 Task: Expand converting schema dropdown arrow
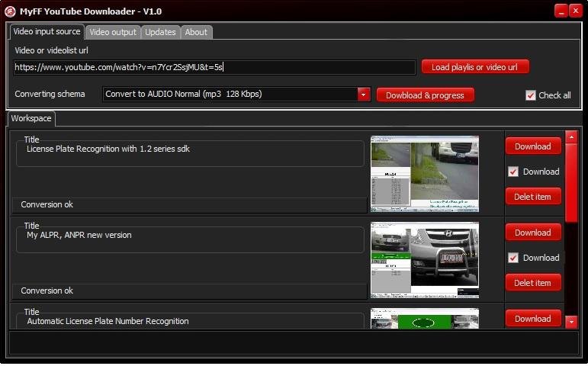coord(363,95)
